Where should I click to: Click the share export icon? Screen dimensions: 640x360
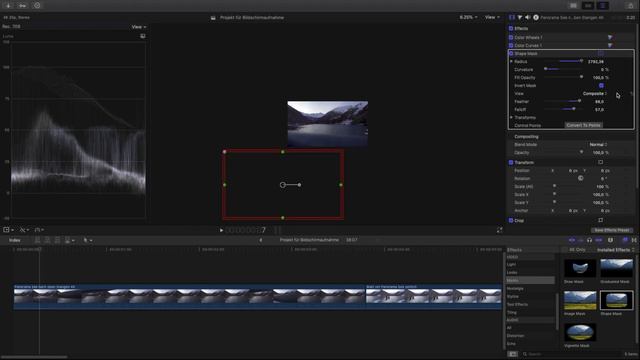point(631,5)
